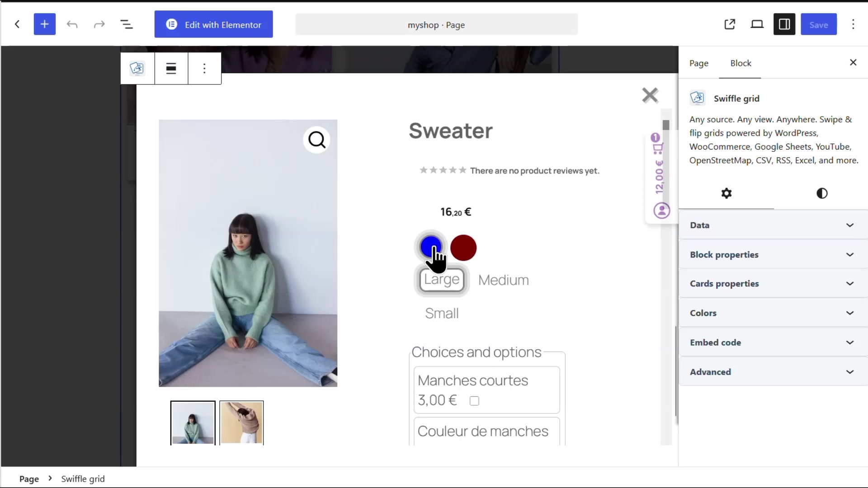This screenshot has width=868, height=488.
Task: Open the cart icon in side widget
Action: click(x=658, y=148)
